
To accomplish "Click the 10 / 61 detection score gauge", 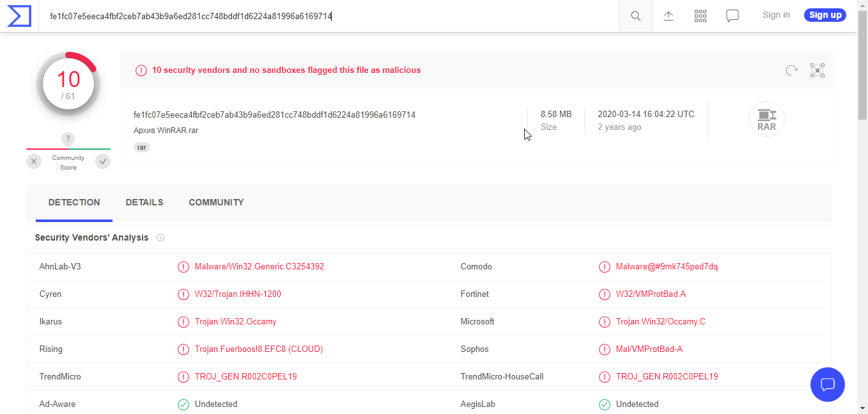I will tap(68, 85).
